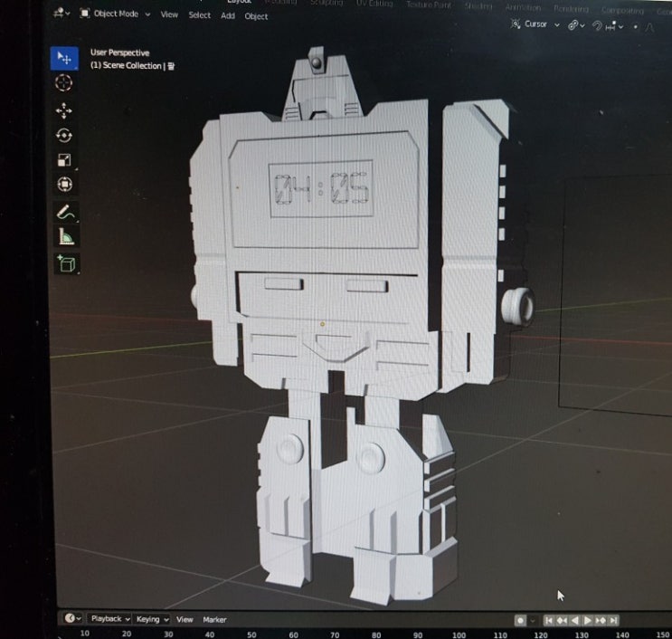Open the 3D viewport editor type dropdown
Image resolution: width=672 pixels, height=639 pixels.
(62, 14)
